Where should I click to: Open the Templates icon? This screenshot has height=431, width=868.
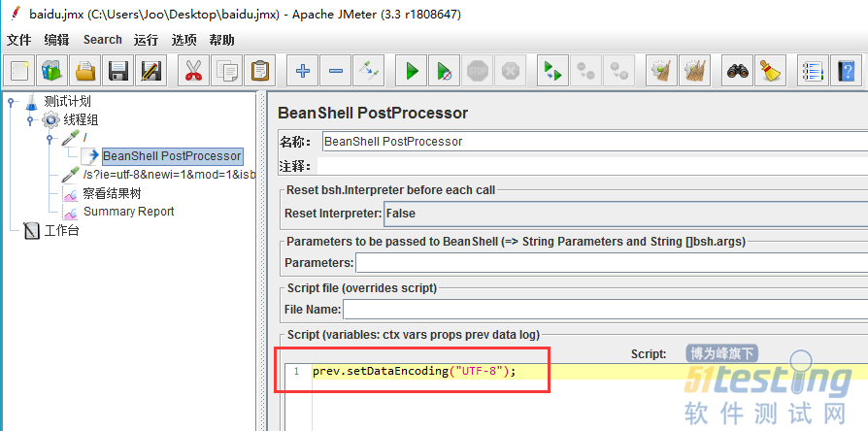click(x=52, y=71)
